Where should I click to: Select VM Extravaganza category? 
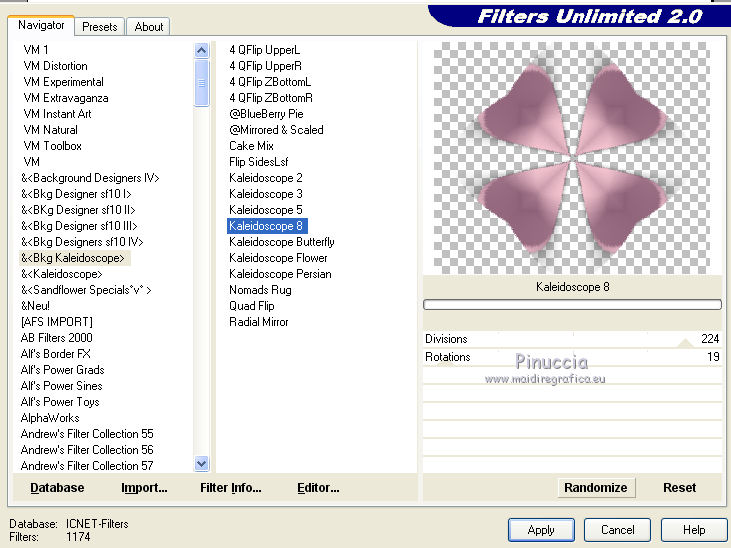(x=66, y=97)
